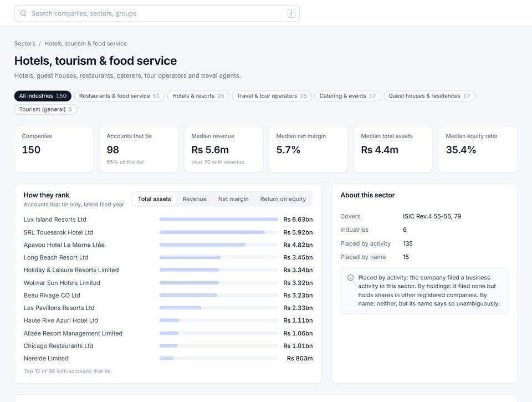Screen dimensions: 532x402
Task: Open Wolmar Sun Hotels Limited
Action: click(62, 283)
